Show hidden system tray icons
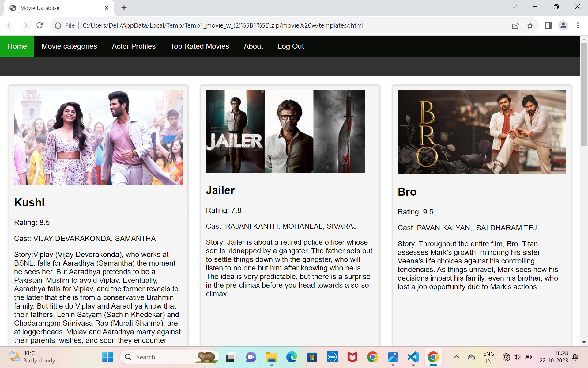588x368 pixels. [456, 357]
